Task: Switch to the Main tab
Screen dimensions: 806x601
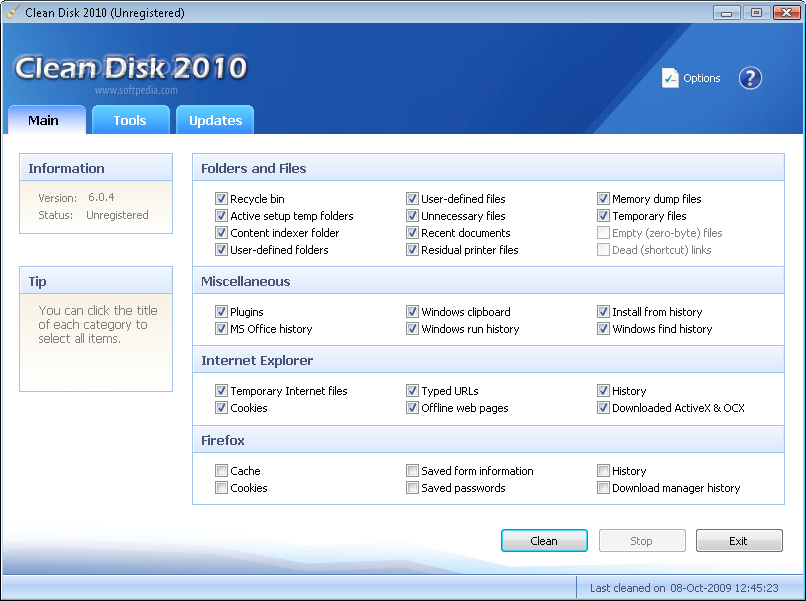Action: (x=47, y=120)
